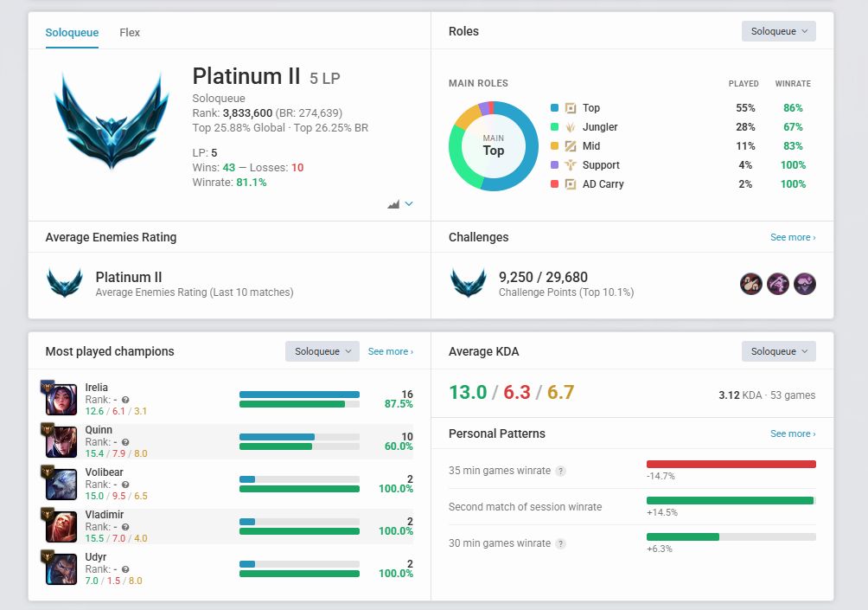
Task: Click the Support role icon
Action: 571,165
